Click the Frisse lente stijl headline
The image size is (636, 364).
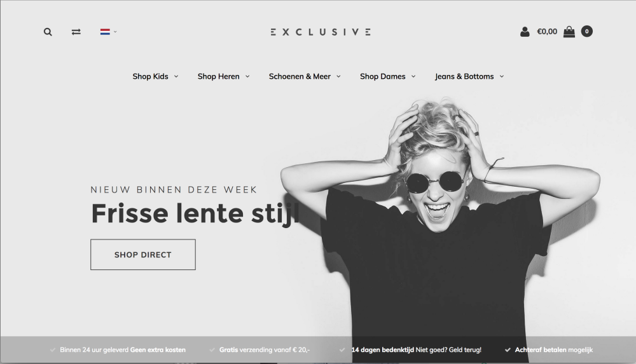point(195,213)
